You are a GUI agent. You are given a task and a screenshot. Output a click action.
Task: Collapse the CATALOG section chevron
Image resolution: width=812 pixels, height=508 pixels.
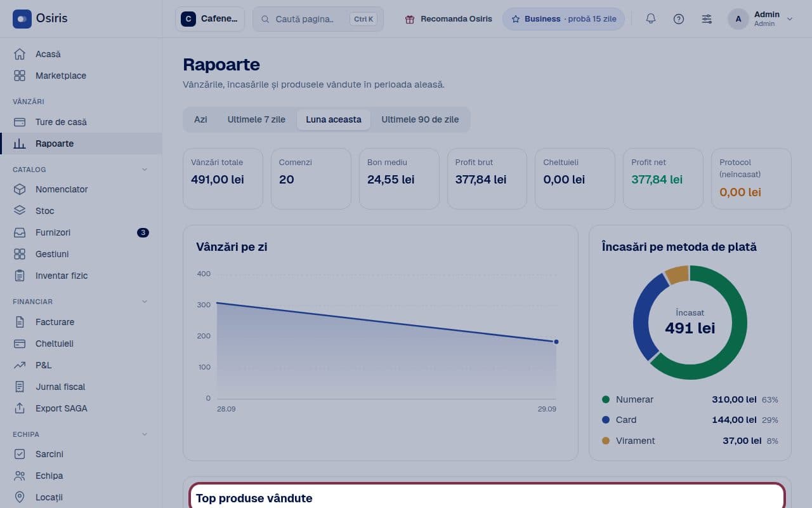point(144,170)
